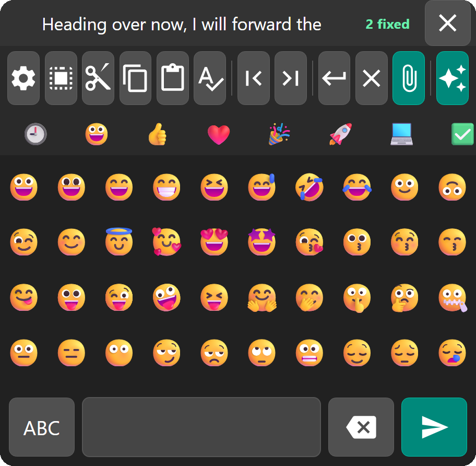This screenshot has width=476, height=466.
Task: Insert hand over mouth emoji
Action: point(310,297)
